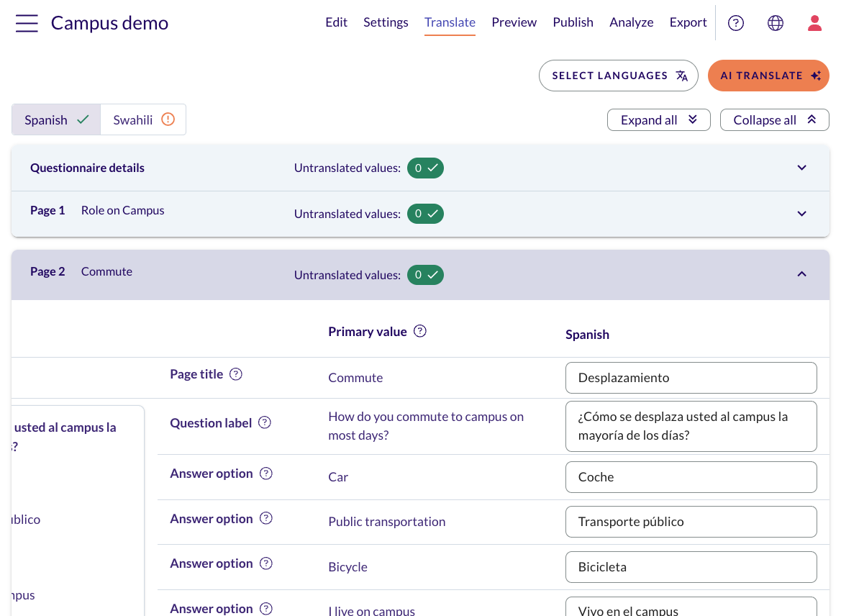841x616 pixels.
Task: Click green 0 badge in Page 1 row
Action: [x=425, y=214]
